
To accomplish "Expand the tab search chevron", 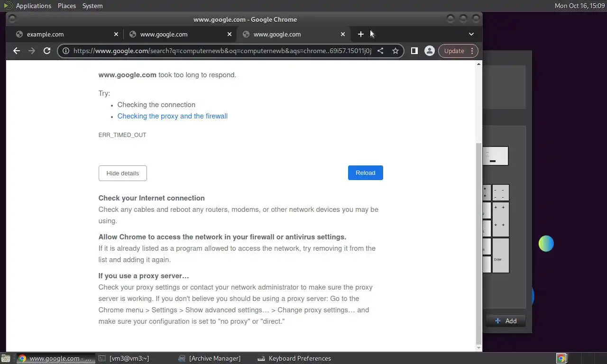I will coord(471,34).
